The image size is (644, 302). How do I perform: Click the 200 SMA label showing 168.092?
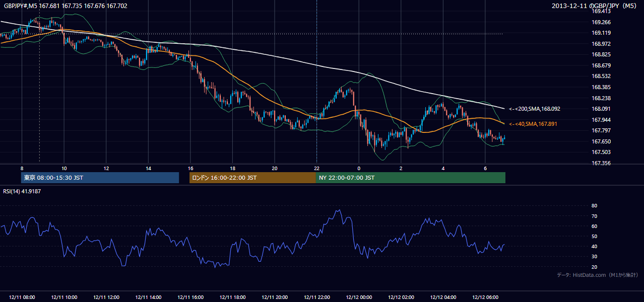tap(535, 109)
